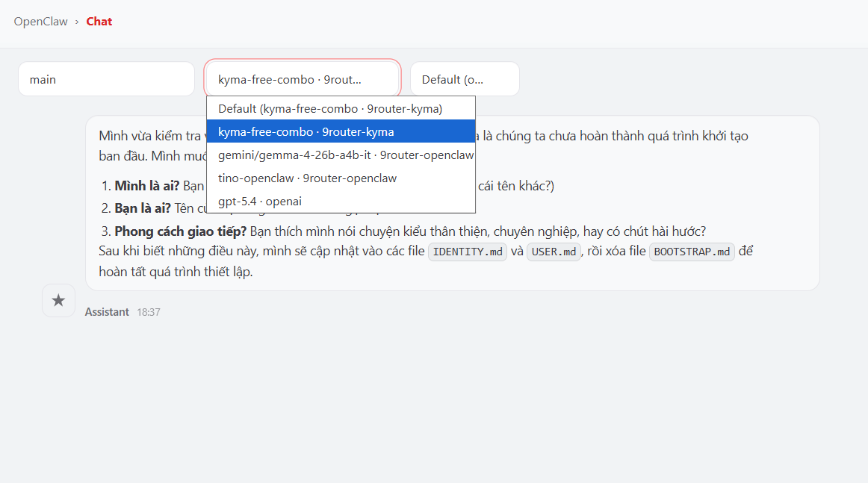Click the bold 'Bạn là ai?' question
Viewport: 868px width, 483px height.
pyautogui.click(x=143, y=208)
